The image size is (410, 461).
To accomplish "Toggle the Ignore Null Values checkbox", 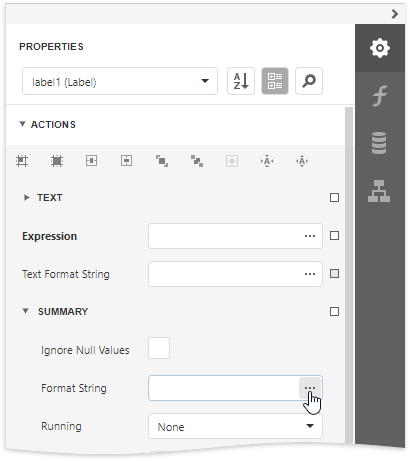I will pos(159,348).
